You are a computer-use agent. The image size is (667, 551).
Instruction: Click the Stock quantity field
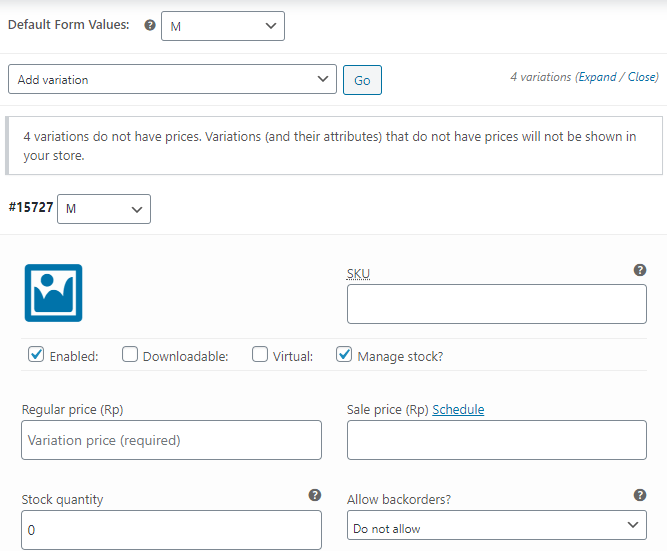pos(171,530)
